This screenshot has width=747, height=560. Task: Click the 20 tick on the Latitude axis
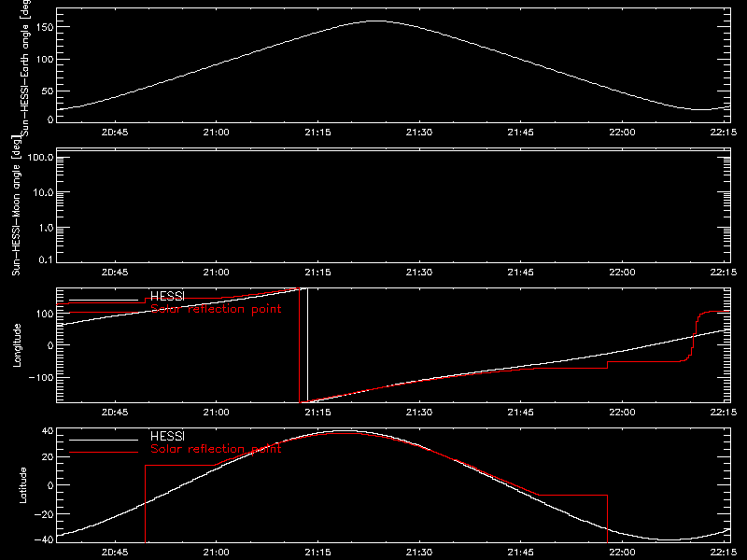click(48, 457)
